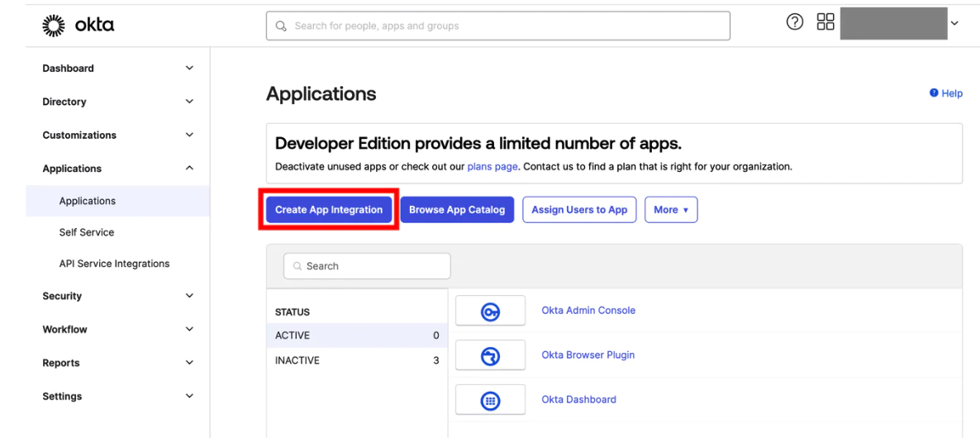The height and width of the screenshot is (438, 980).
Task: Focus the people, apps and groups search field
Action: point(498,26)
